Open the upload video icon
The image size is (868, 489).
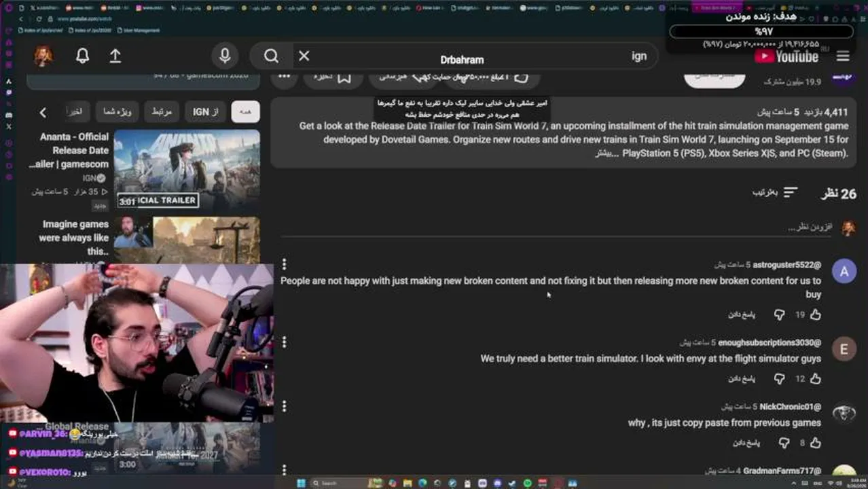[115, 56]
